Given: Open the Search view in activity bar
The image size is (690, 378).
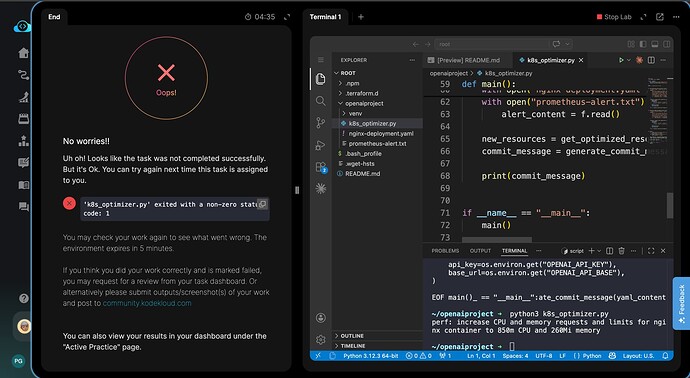Looking at the screenshot, I should pos(321,101).
